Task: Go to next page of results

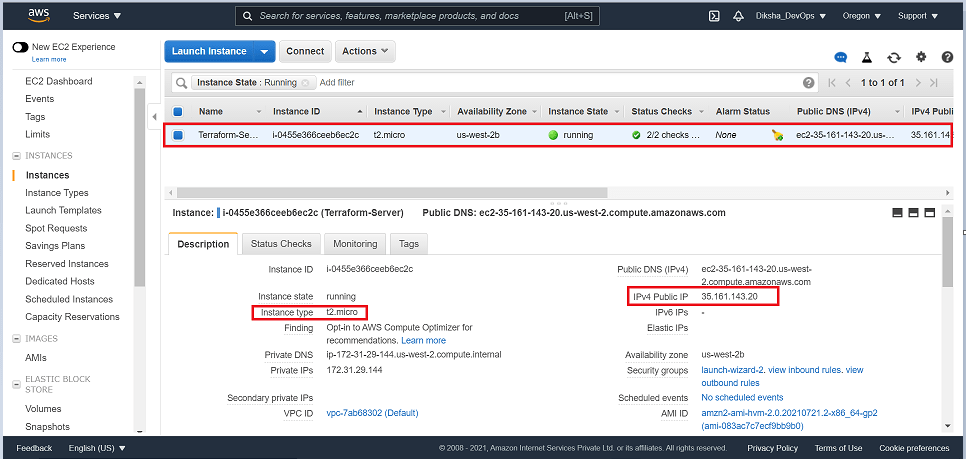Action: 918,83
